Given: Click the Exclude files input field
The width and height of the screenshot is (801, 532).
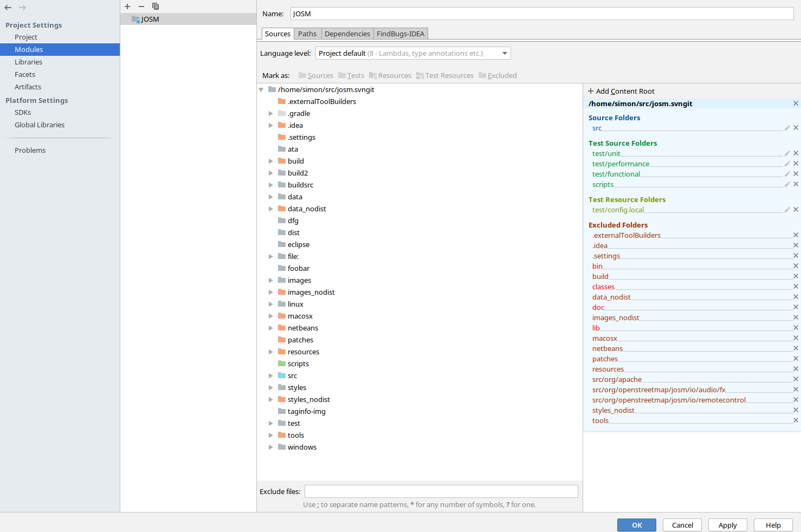Looking at the screenshot, I should click(x=441, y=491).
